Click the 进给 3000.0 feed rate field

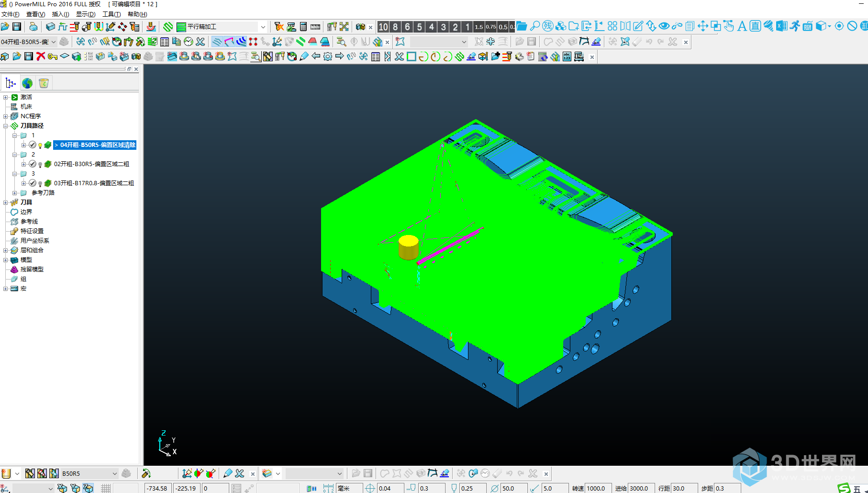(x=641, y=488)
